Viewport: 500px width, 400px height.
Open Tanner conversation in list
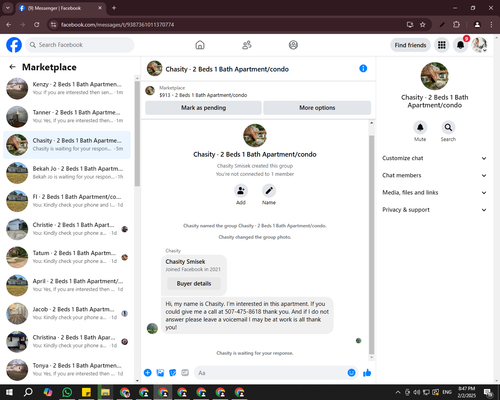tap(67, 117)
